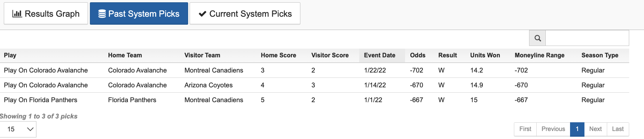Open the Current System Picks tab
The height and width of the screenshot is (139, 644).
[245, 14]
